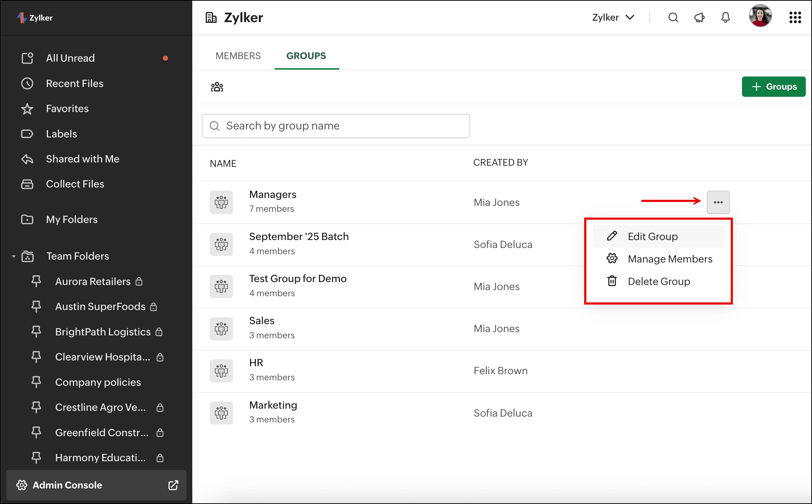Open the apps grid launcher
The image size is (812, 504).
[795, 17]
